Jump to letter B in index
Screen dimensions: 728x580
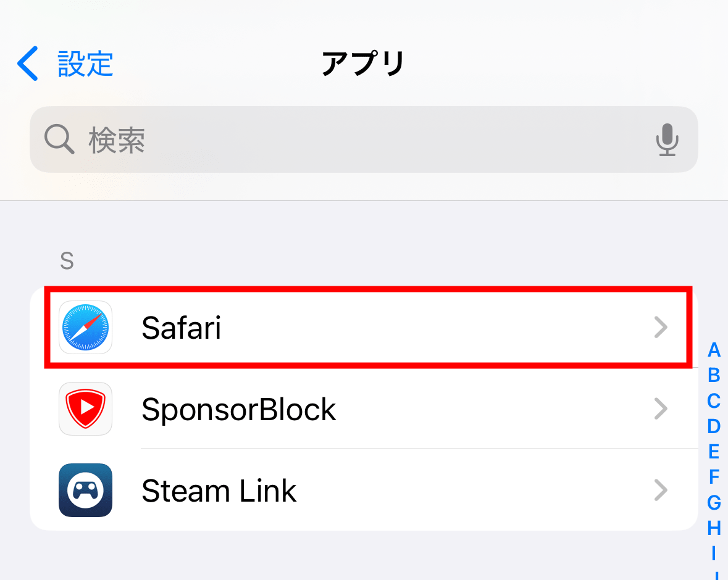point(714,375)
